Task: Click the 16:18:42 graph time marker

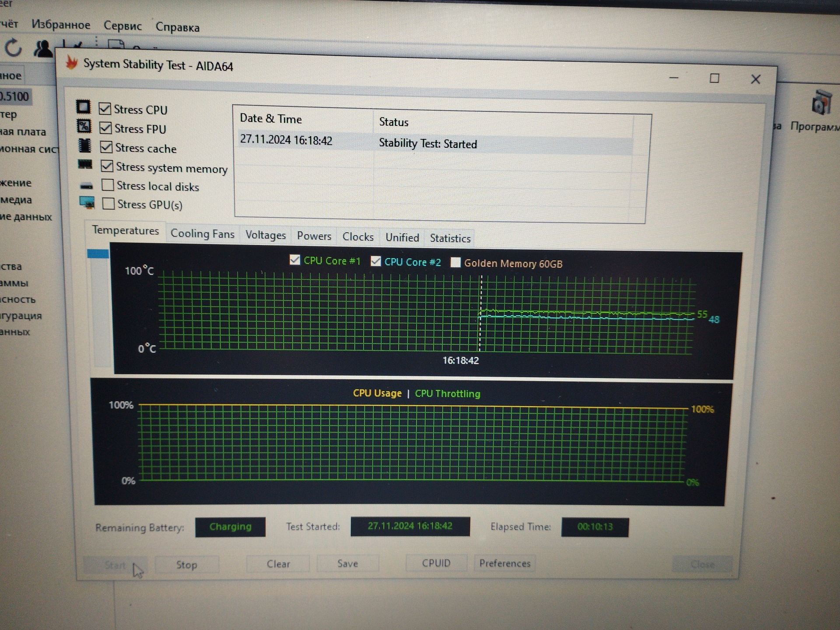Action: point(461,360)
